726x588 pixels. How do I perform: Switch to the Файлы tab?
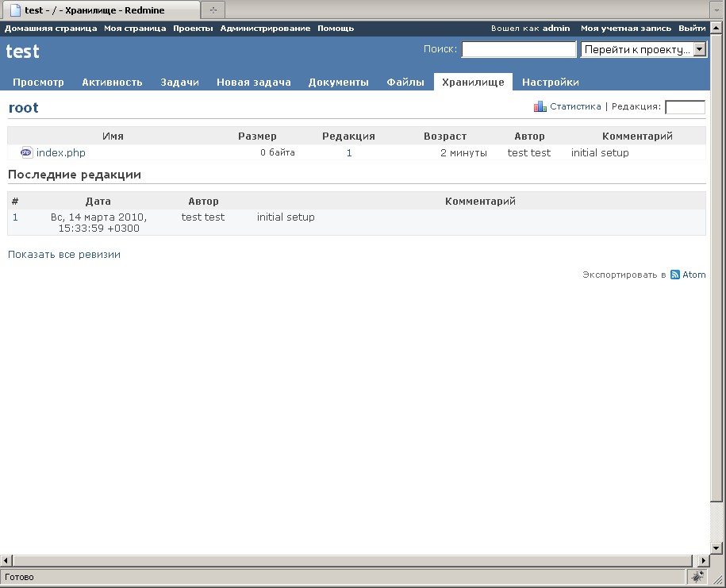coord(405,83)
